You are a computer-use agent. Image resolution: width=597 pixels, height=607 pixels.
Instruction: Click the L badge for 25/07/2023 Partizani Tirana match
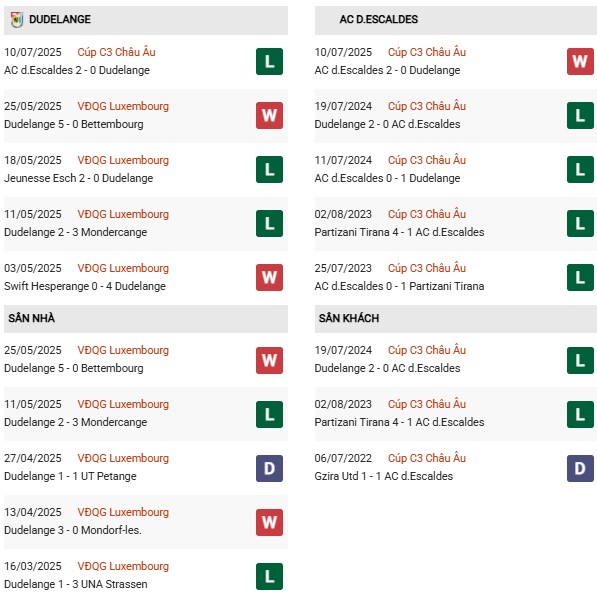click(580, 277)
